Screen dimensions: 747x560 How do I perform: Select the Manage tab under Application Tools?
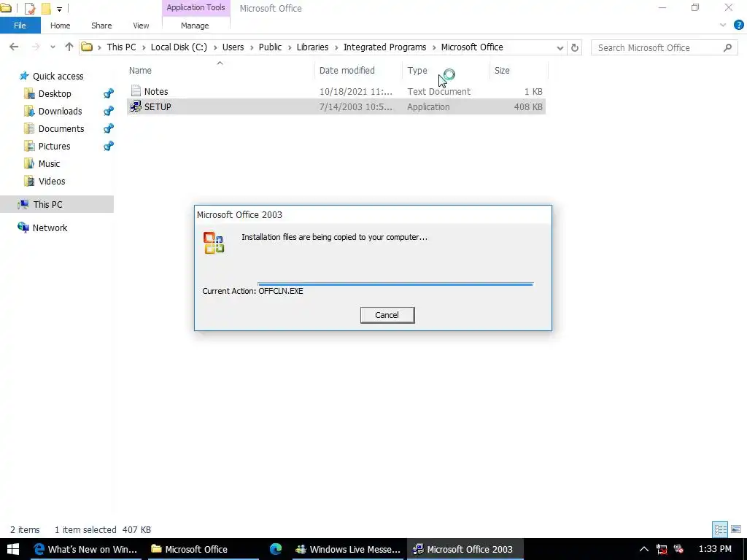pyautogui.click(x=195, y=26)
